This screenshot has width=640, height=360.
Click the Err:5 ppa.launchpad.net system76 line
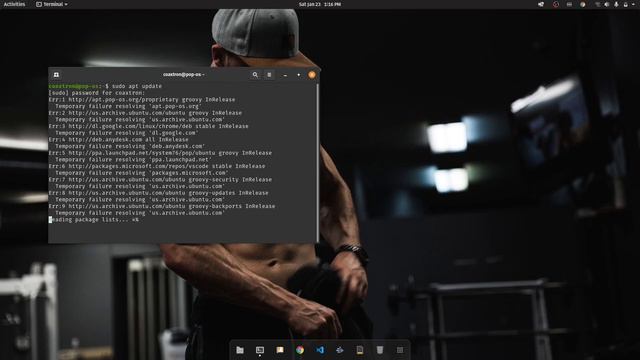160,153
